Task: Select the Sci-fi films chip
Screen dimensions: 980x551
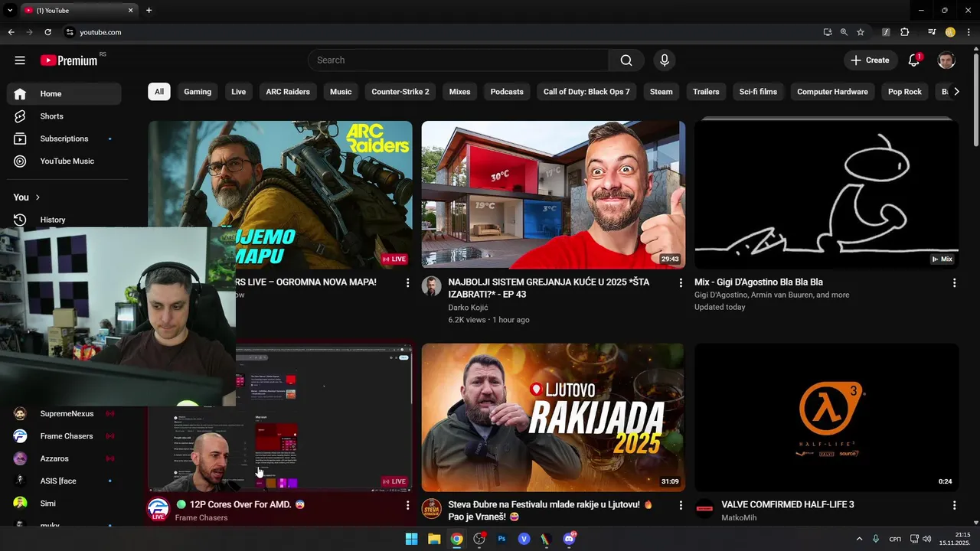Action: click(x=758, y=92)
